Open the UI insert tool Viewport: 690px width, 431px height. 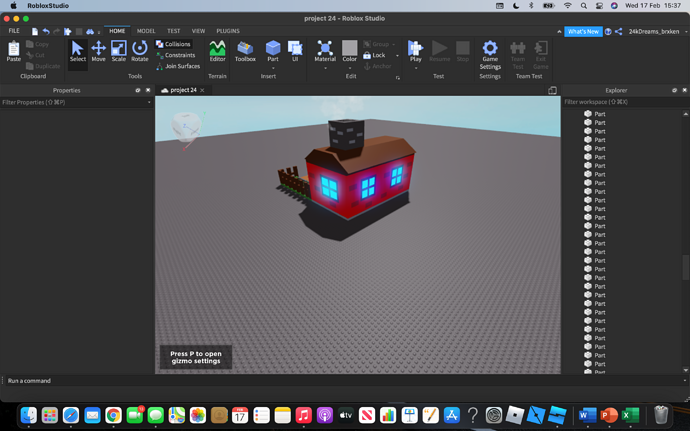point(295,51)
